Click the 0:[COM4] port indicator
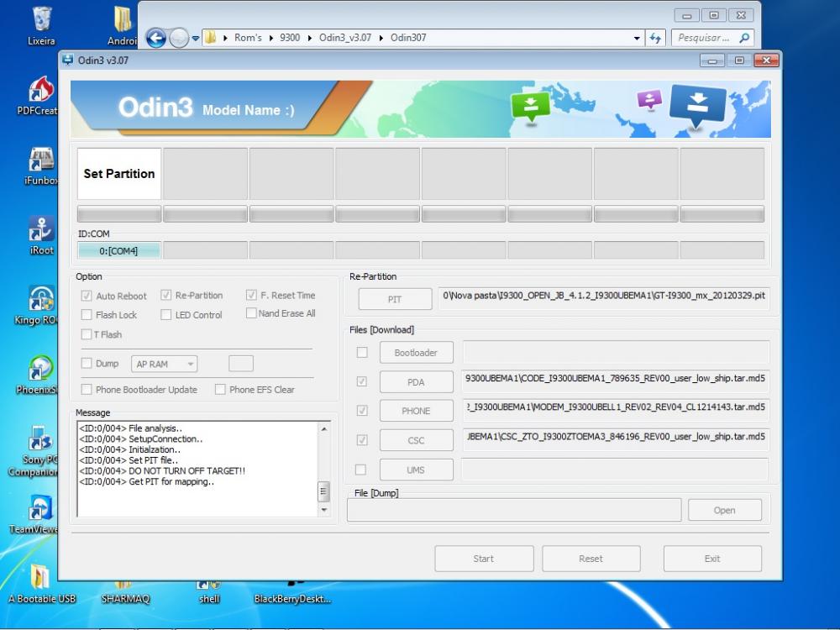 point(119,250)
